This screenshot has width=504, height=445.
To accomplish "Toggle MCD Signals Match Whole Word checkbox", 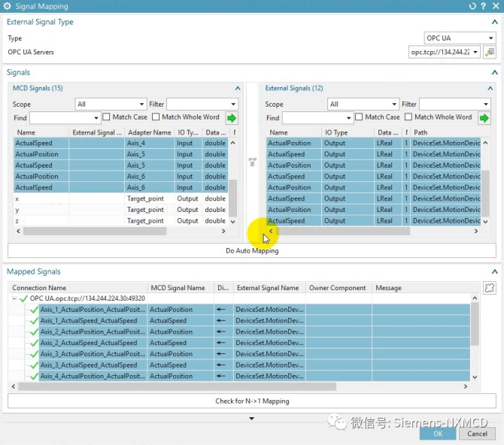I will [x=156, y=117].
